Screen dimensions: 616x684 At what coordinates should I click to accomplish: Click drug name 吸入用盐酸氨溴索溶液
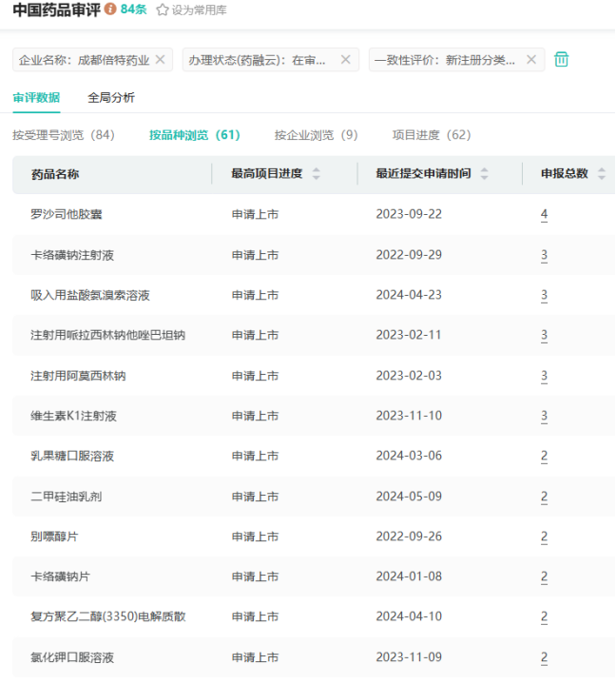click(90, 295)
